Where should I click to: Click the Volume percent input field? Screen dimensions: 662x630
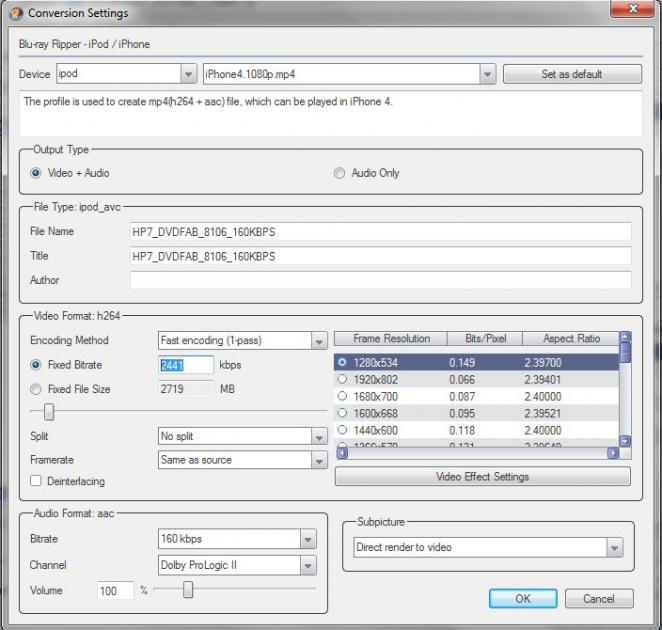point(115,590)
